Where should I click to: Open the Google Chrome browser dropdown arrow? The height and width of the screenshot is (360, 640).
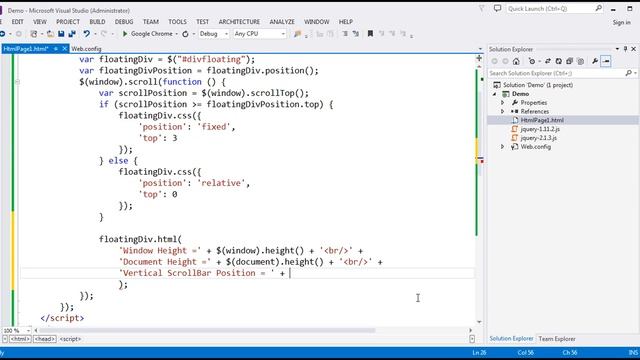(176, 34)
